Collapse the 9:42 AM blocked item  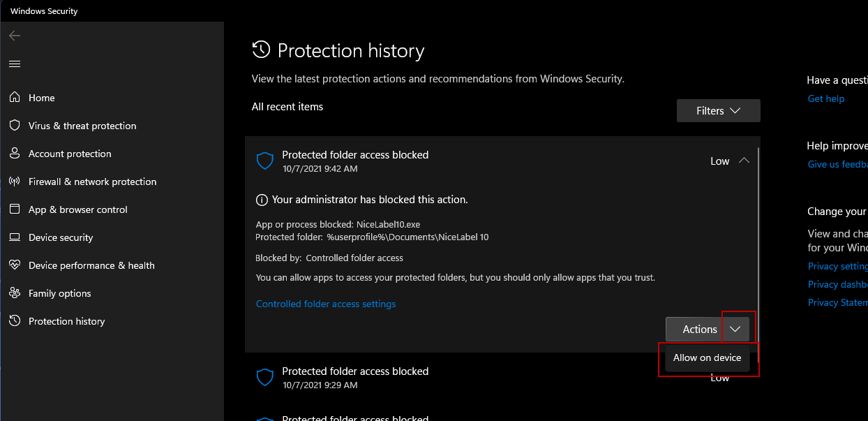744,161
